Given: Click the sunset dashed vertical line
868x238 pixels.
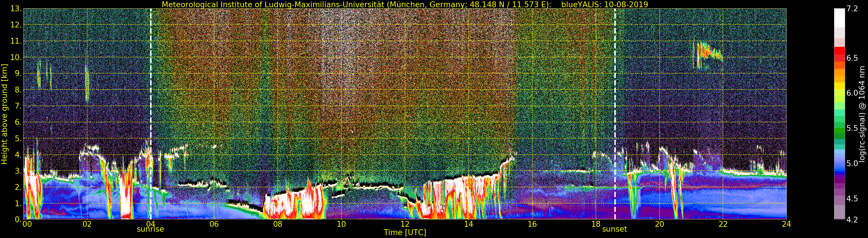Looking at the screenshot, I should click(615, 114).
